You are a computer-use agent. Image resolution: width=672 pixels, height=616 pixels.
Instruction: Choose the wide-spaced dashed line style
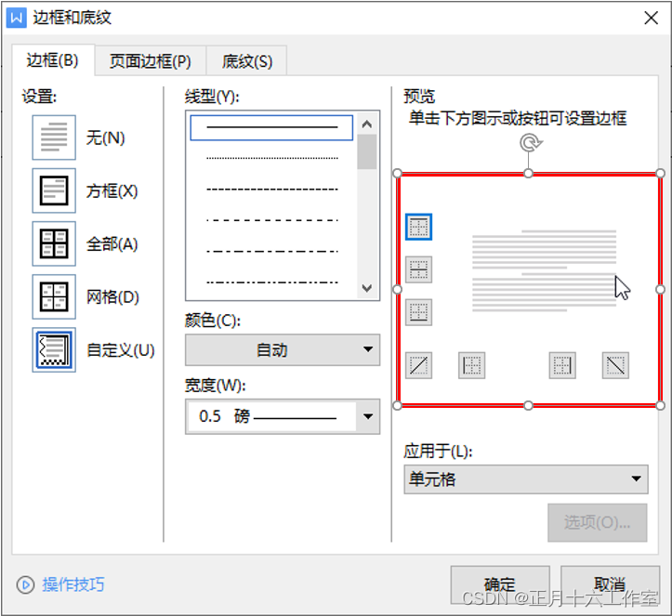coord(271,220)
